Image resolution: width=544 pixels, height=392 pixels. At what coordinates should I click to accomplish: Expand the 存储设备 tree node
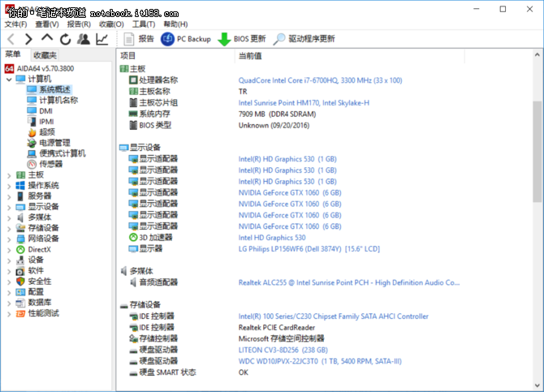pos(9,229)
